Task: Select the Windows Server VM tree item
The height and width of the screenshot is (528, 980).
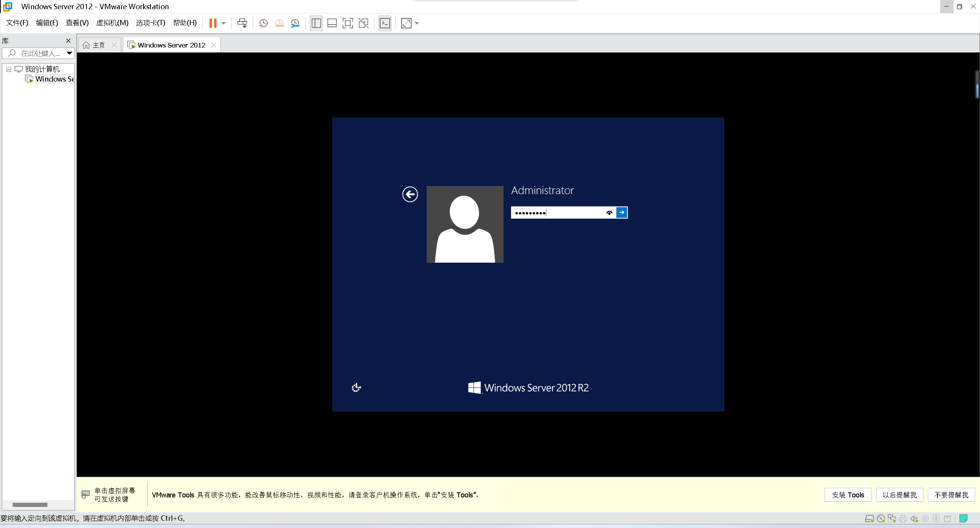Action: 50,79
